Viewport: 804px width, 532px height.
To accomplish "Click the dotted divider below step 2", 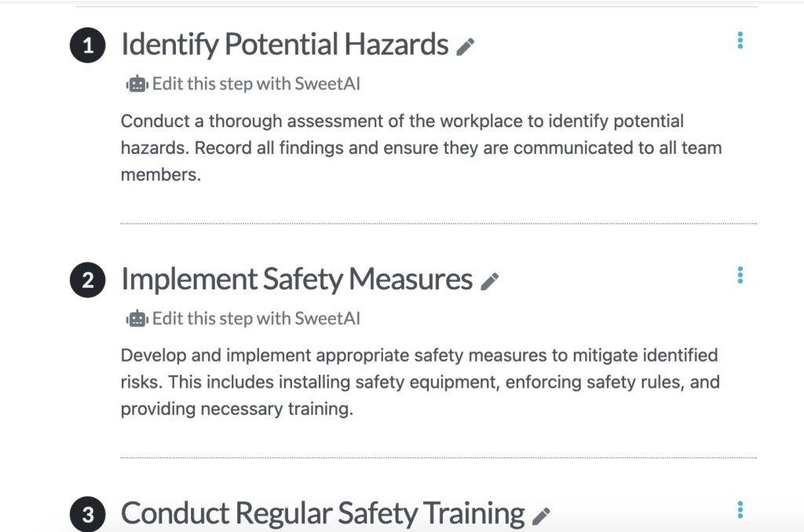I will (439, 457).
